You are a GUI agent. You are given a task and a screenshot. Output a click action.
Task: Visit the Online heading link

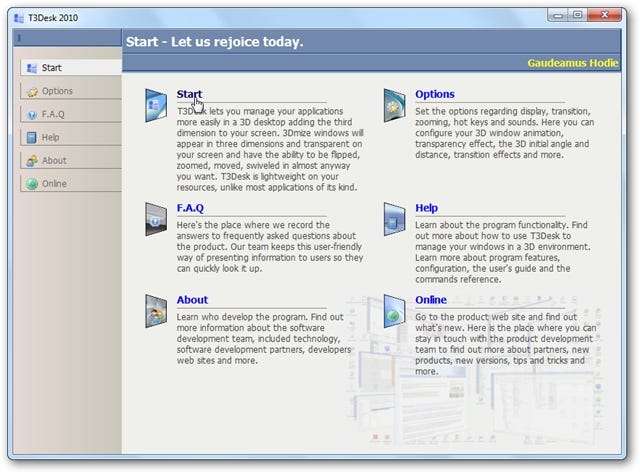pos(431,300)
